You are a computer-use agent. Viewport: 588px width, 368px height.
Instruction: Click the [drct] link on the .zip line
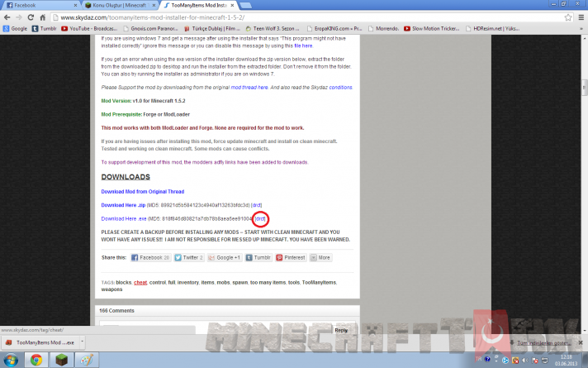click(x=257, y=205)
